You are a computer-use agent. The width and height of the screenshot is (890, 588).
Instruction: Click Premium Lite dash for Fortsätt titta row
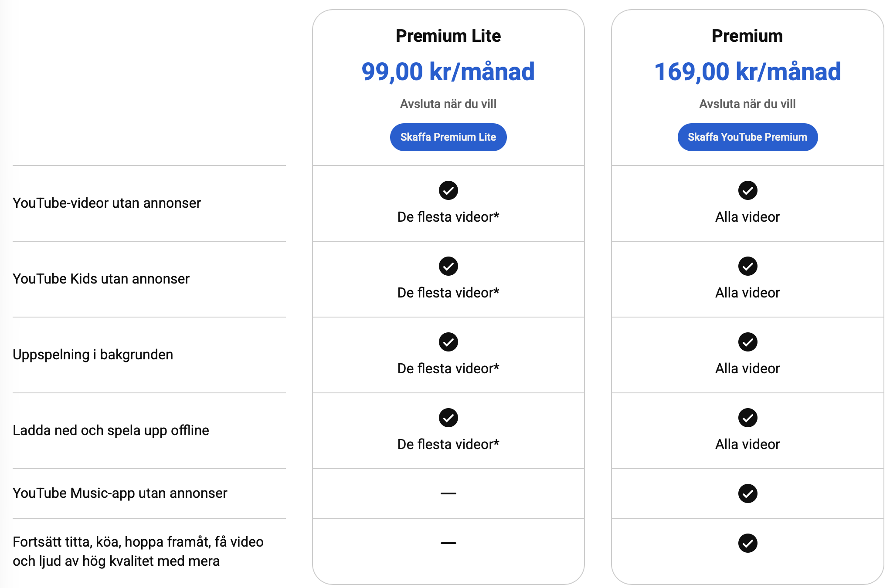(x=448, y=543)
